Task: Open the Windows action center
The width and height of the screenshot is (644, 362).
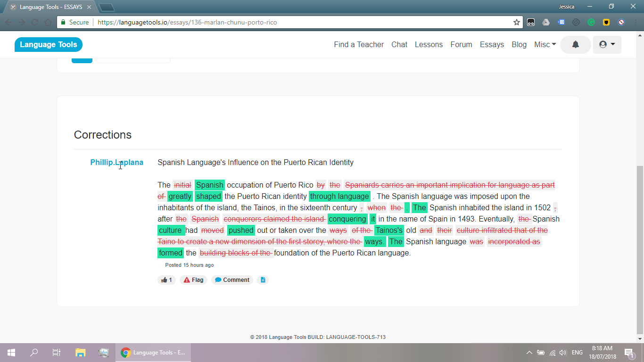Action: coord(628,353)
